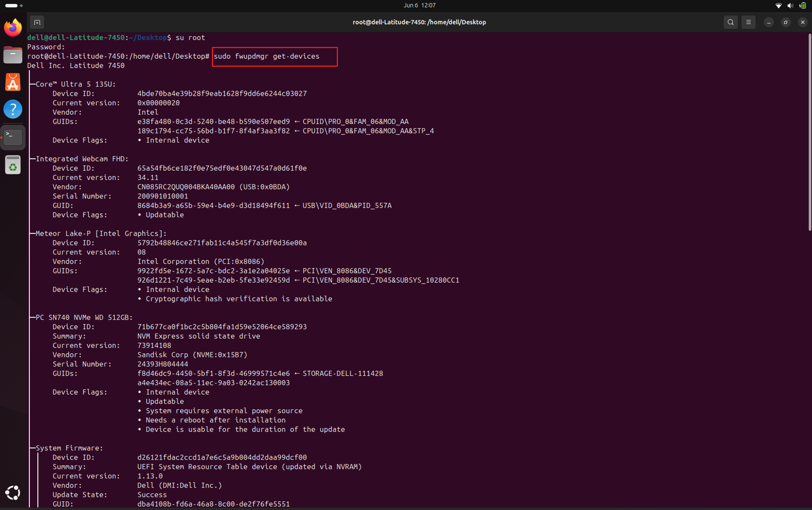812x510 pixels.
Task: Click Update State value 'Success'
Action: [152, 495]
